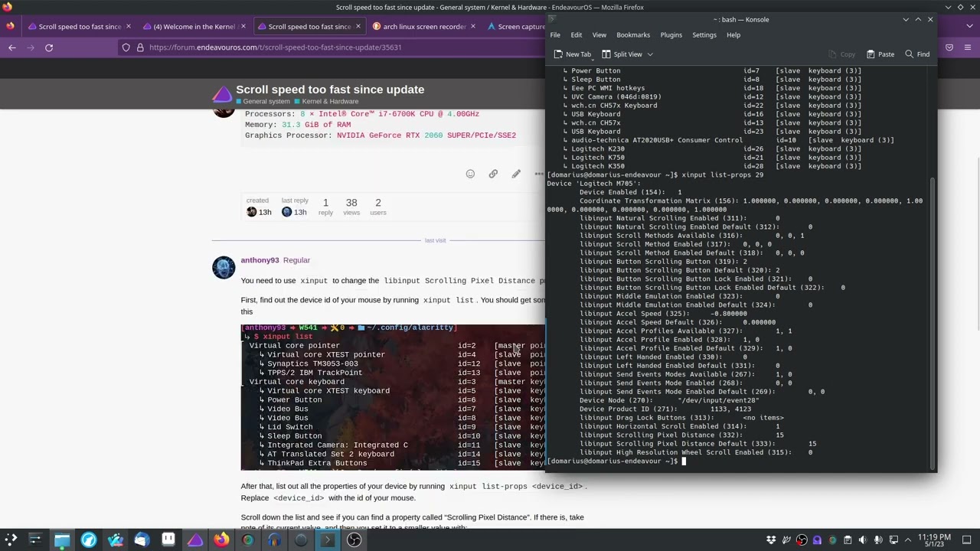Open the General system category link
Screen dimensions: 980x551
point(263,102)
